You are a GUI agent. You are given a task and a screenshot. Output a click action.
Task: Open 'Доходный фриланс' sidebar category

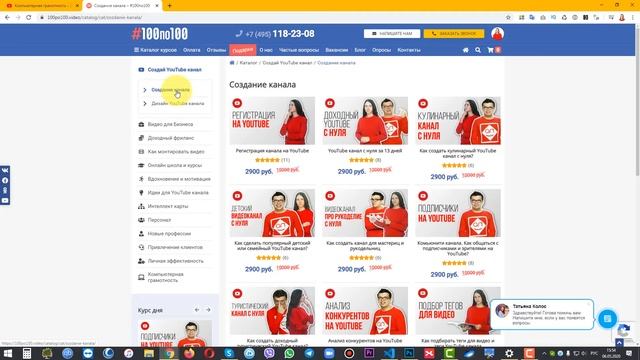click(x=171, y=138)
